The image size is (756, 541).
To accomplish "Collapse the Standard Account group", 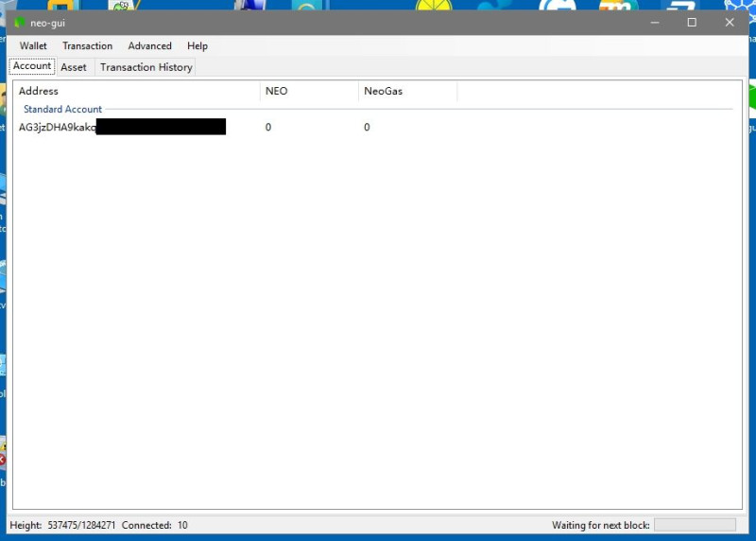I will pyautogui.click(x=62, y=109).
